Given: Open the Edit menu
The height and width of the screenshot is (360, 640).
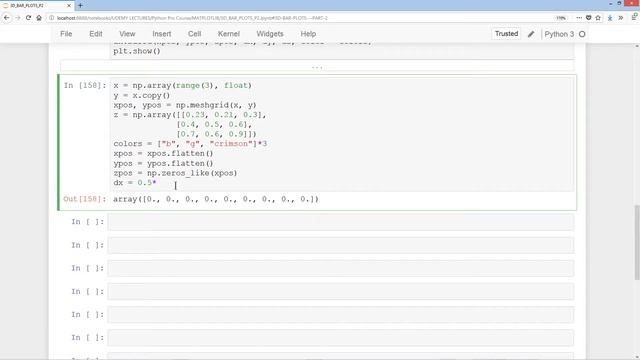Looking at the screenshot, I should coord(96,34).
